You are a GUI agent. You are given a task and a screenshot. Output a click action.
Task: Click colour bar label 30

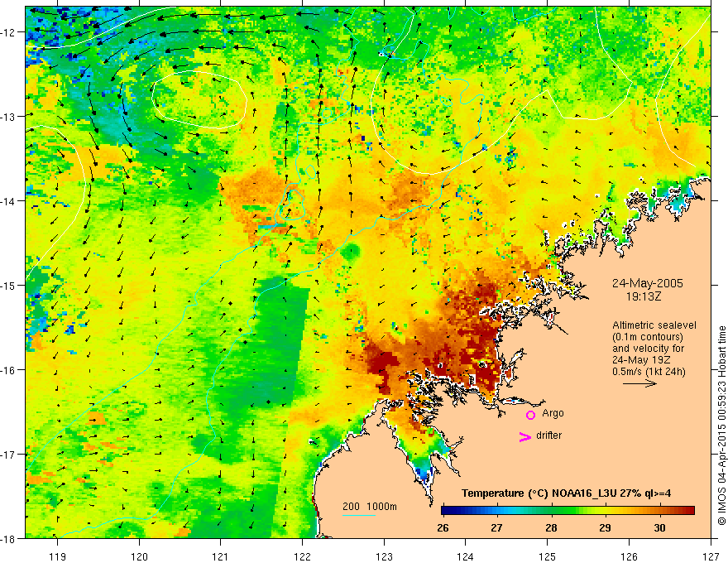(x=660, y=528)
